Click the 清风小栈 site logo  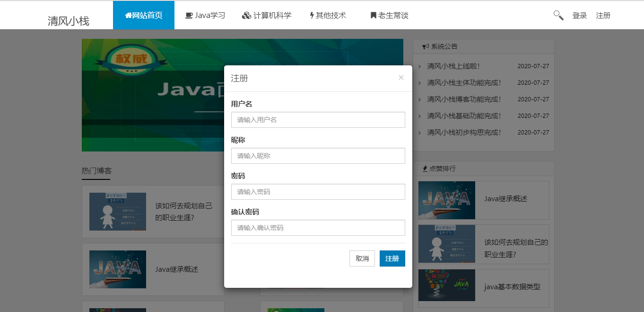point(69,21)
